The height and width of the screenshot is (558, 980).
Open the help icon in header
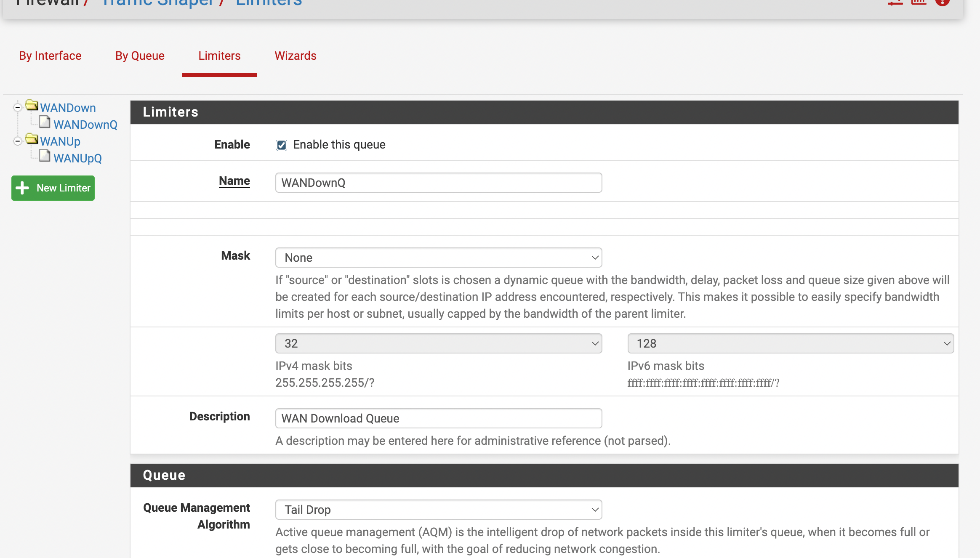pos(942,2)
